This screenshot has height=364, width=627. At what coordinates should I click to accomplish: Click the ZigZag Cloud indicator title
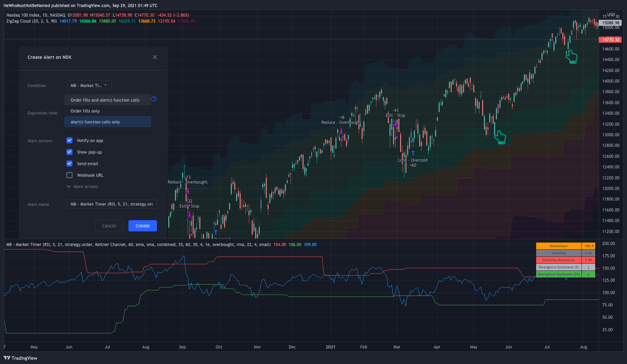click(31, 21)
